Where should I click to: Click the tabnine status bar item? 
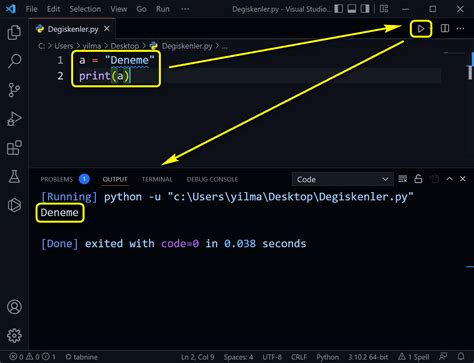[x=81, y=357]
